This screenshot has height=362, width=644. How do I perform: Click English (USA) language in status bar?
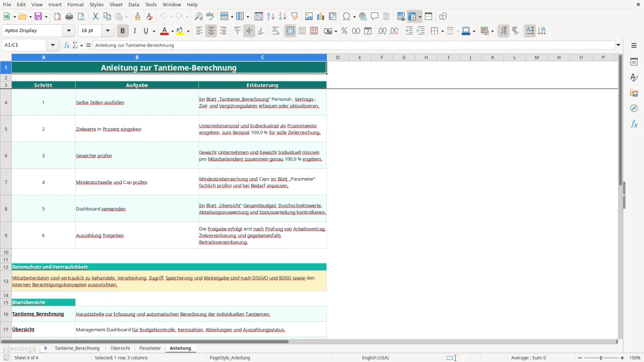pyautogui.click(x=376, y=358)
